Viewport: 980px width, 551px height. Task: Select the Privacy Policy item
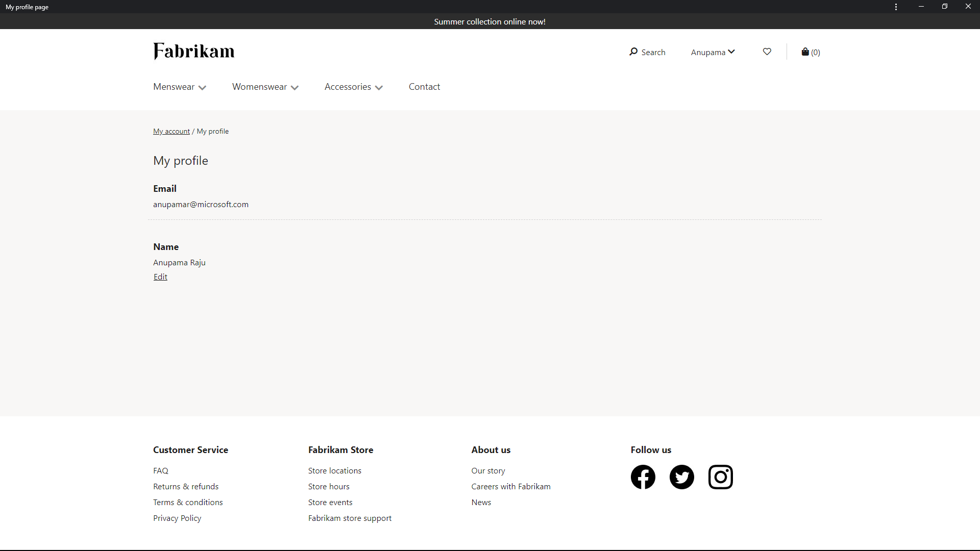point(177,517)
